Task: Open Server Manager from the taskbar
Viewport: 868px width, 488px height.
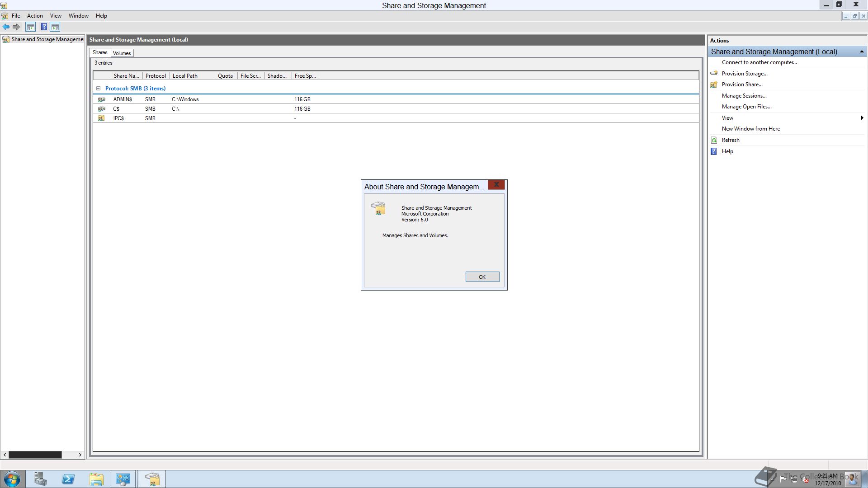Action: pos(41,479)
